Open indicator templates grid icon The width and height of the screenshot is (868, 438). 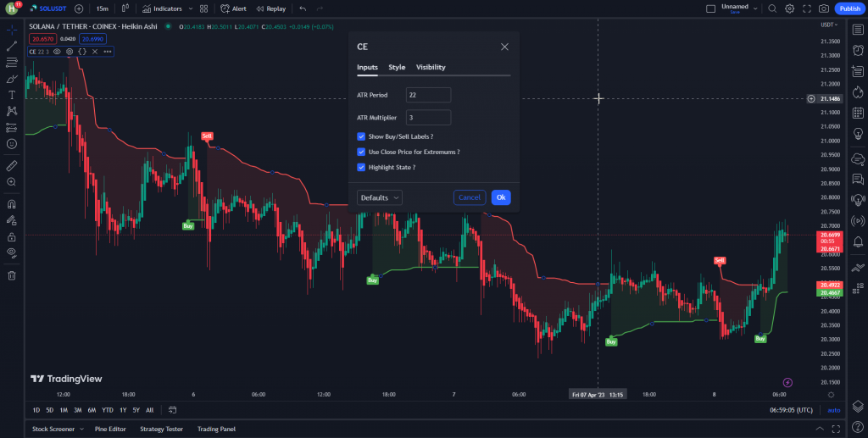pos(203,8)
